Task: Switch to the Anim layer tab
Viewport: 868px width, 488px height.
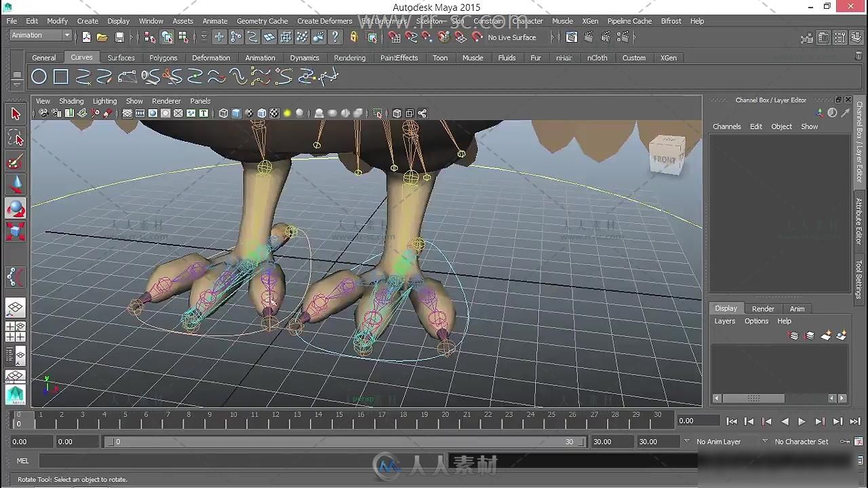Action: click(x=797, y=308)
